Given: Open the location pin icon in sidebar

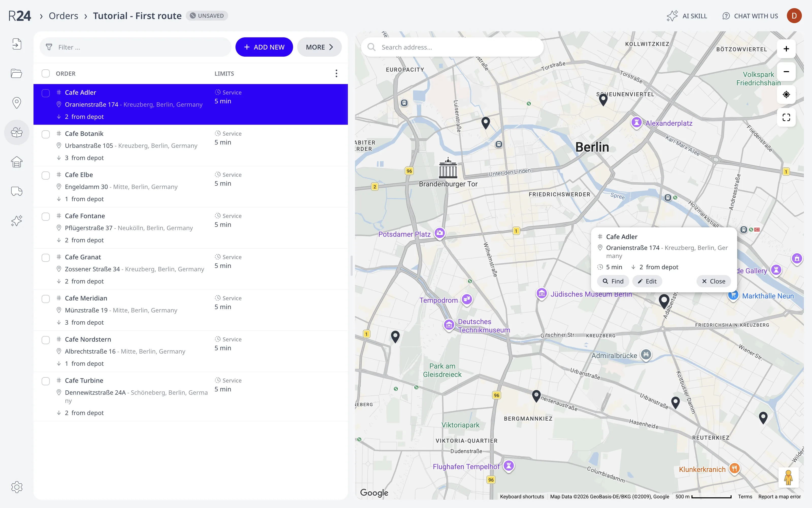Looking at the screenshot, I should point(16,103).
